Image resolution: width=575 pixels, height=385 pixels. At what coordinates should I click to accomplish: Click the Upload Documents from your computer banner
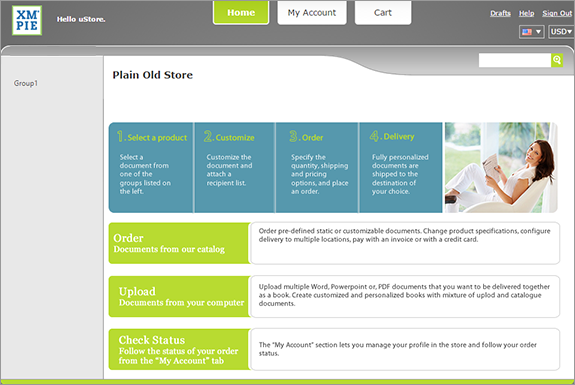click(179, 296)
